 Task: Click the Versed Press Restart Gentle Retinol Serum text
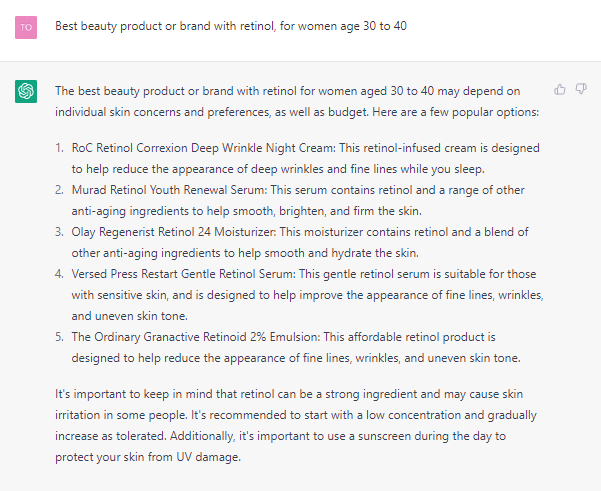pos(184,272)
